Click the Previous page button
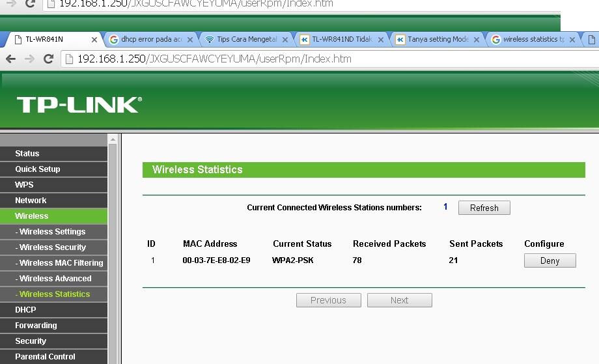This screenshot has height=364, width=599. pos(329,300)
